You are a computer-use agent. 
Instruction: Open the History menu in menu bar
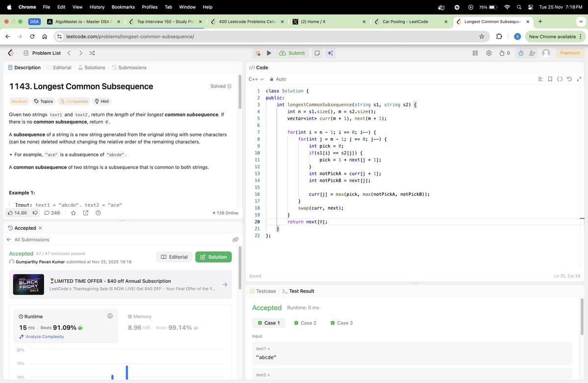pyautogui.click(x=97, y=7)
